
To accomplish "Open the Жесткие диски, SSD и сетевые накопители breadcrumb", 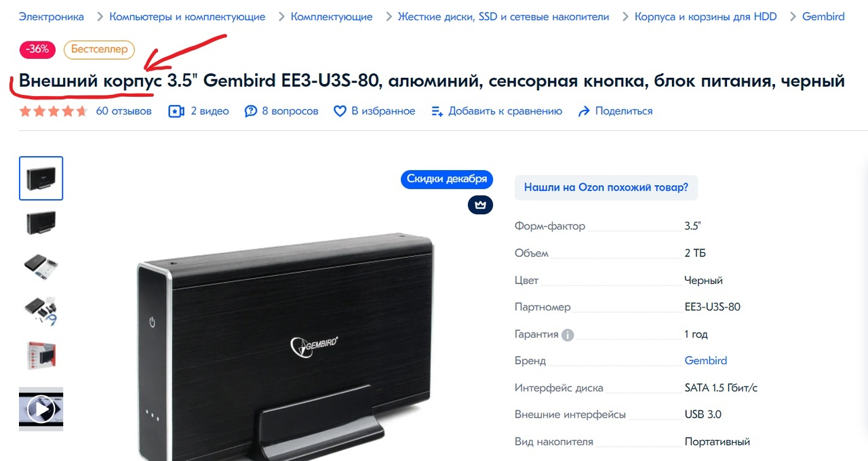I will click(x=503, y=16).
